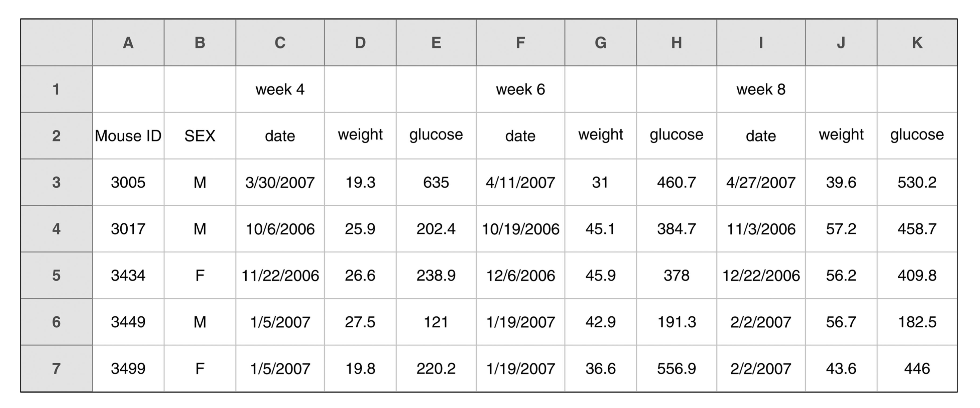Click column K header
Image resolution: width=980 pixels, height=408 pixels.
(917, 42)
